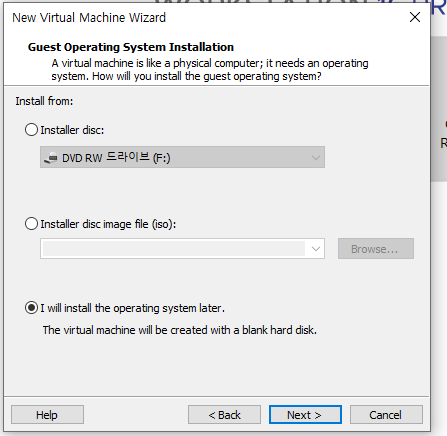Click the Guest Operating System Installation heading
447x436 pixels.
click(131, 47)
